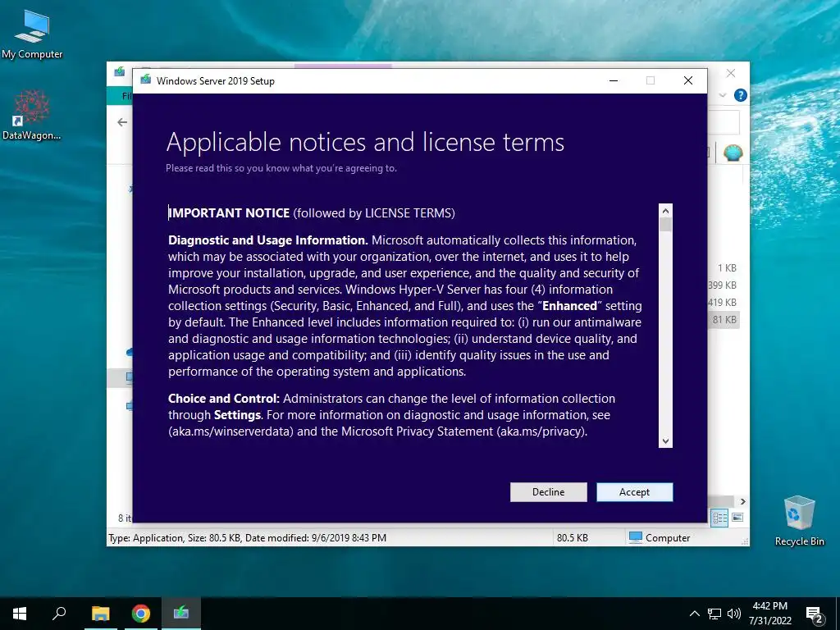Click the 80.5 KB status bar entry
Screen dimensions: 840x630
point(572,538)
